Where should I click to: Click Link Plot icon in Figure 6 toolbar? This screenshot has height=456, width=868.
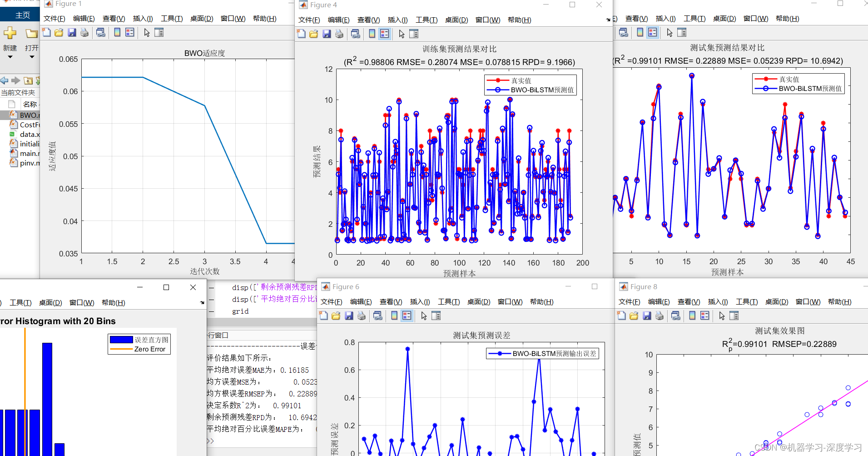point(378,316)
